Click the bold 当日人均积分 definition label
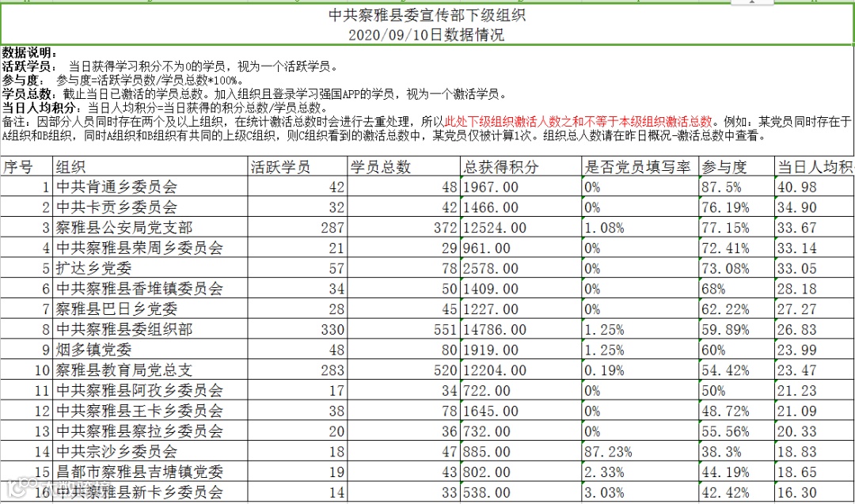The width and height of the screenshot is (855, 504). (41, 108)
